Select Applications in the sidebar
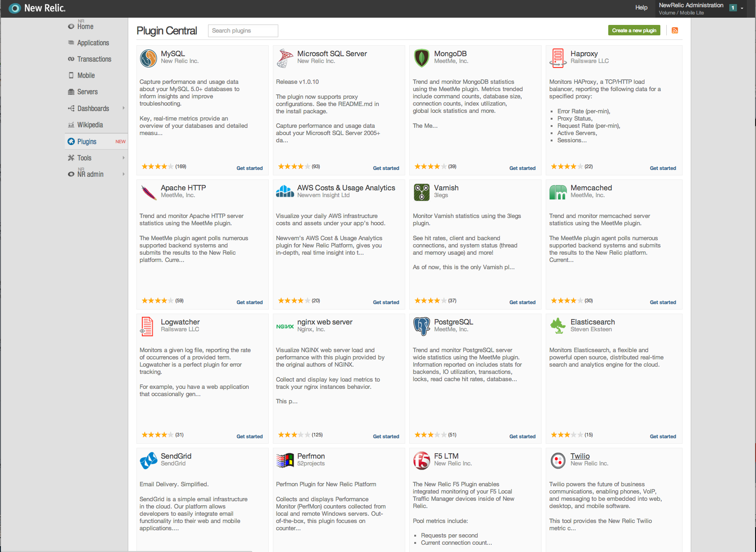This screenshot has width=756, height=552. [93, 43]
